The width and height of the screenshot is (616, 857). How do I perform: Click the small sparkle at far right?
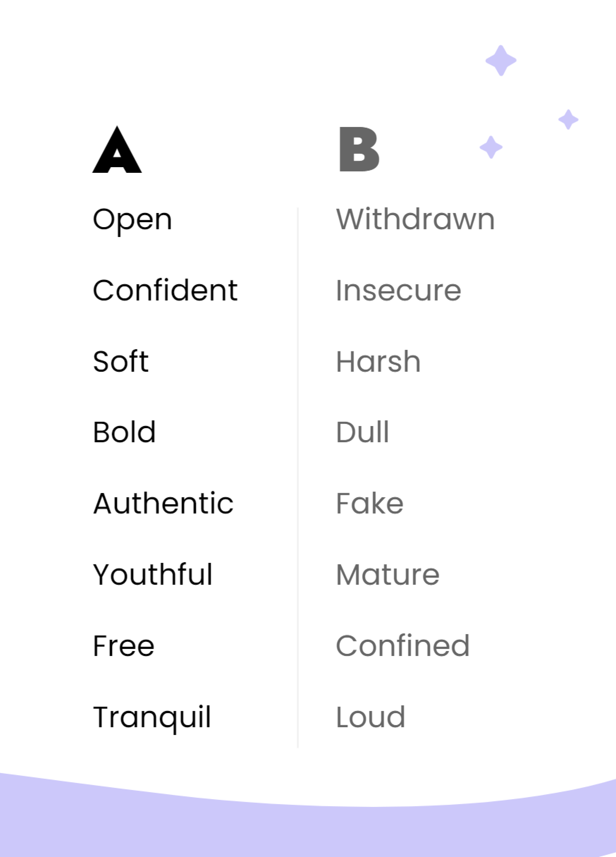pos(568,119)
